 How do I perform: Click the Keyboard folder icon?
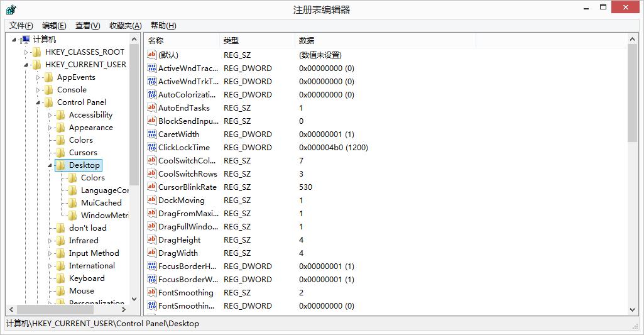[x=61, y=278]
